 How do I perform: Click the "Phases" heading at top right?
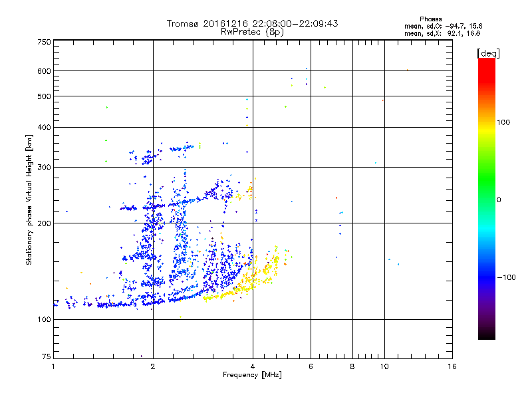(x=430, y=19)
